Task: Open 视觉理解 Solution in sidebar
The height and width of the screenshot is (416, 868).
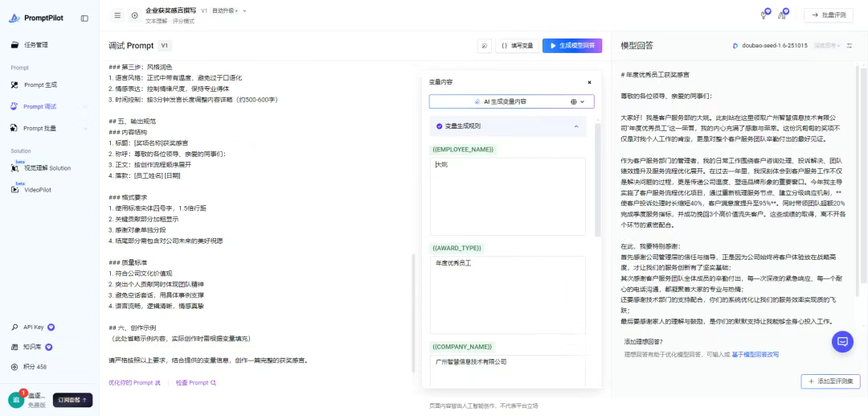Action: [49, 168]
